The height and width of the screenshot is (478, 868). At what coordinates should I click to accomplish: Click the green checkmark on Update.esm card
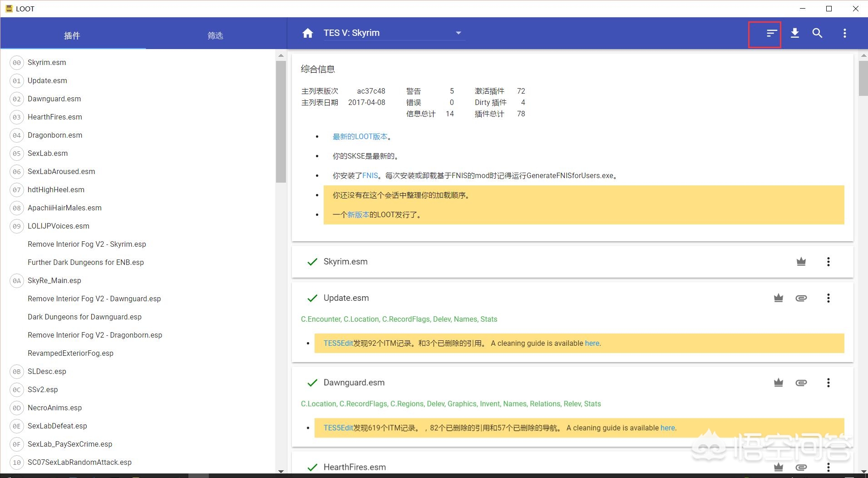pos(312,298)
